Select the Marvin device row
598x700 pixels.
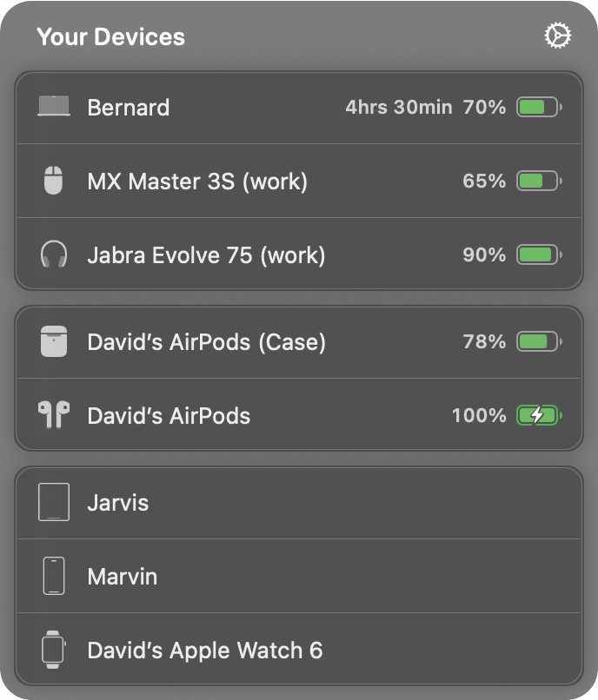299,576
